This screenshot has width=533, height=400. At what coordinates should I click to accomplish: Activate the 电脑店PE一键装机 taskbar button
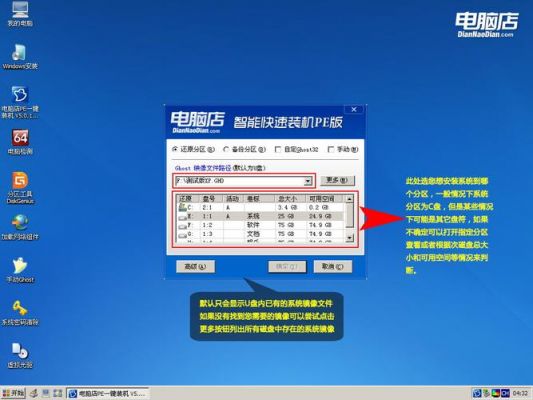coord(107,394)
